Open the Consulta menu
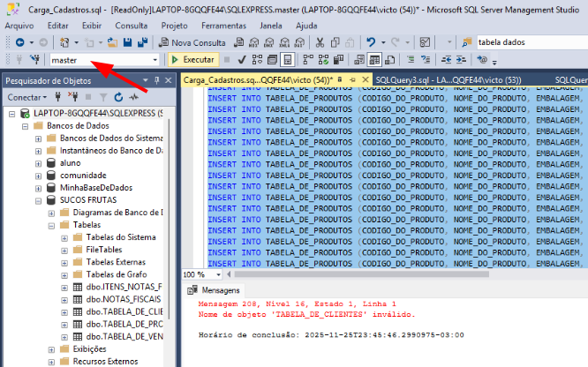The image size is (588, 367). (x=132, y=26)
